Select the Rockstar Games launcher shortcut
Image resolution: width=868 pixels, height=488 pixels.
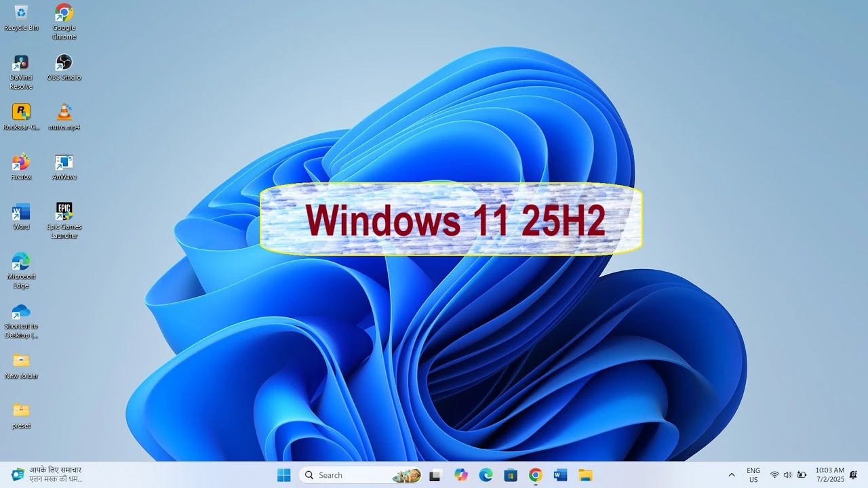pos(21,117)
